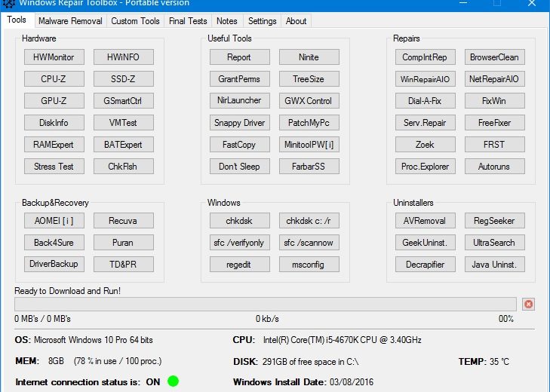
Task: Open TD&PR
Action: [x=124, y=264]
